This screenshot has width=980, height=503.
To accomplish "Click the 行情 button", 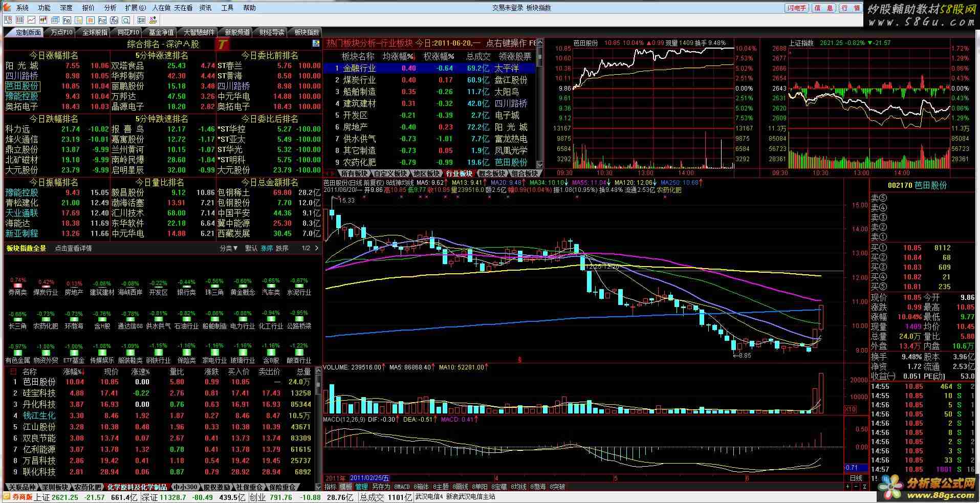I will tap(851, 8).
